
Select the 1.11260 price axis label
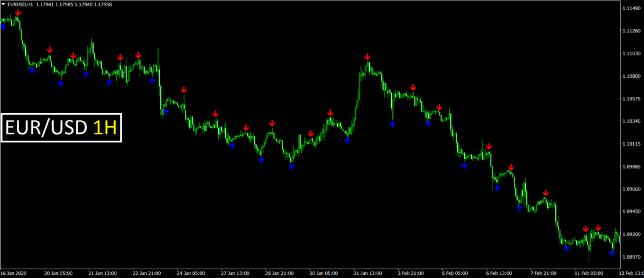point(633,31)
